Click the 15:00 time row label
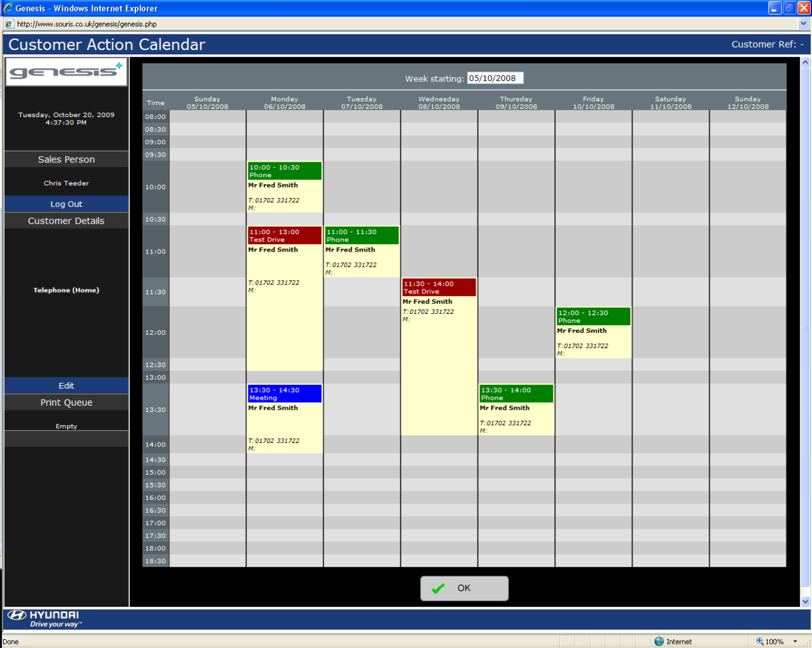 tap(156, 472)
